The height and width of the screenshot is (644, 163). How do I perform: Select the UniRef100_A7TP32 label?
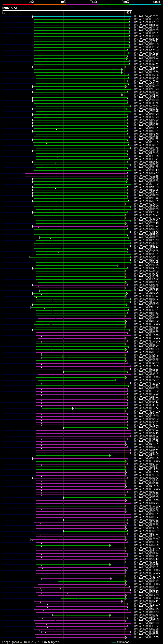(146, 184)
